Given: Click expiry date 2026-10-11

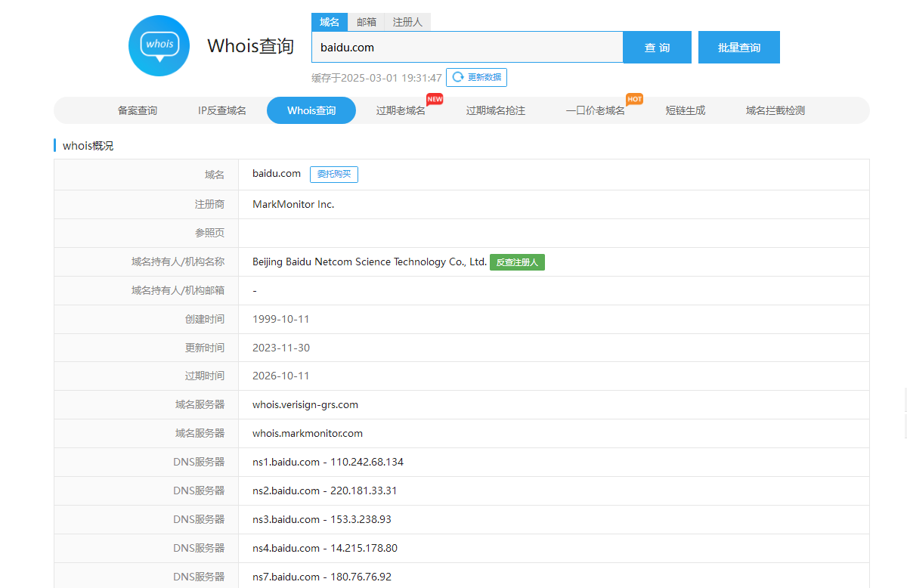Looking at the screenshot, I should (x=281, y=376).
